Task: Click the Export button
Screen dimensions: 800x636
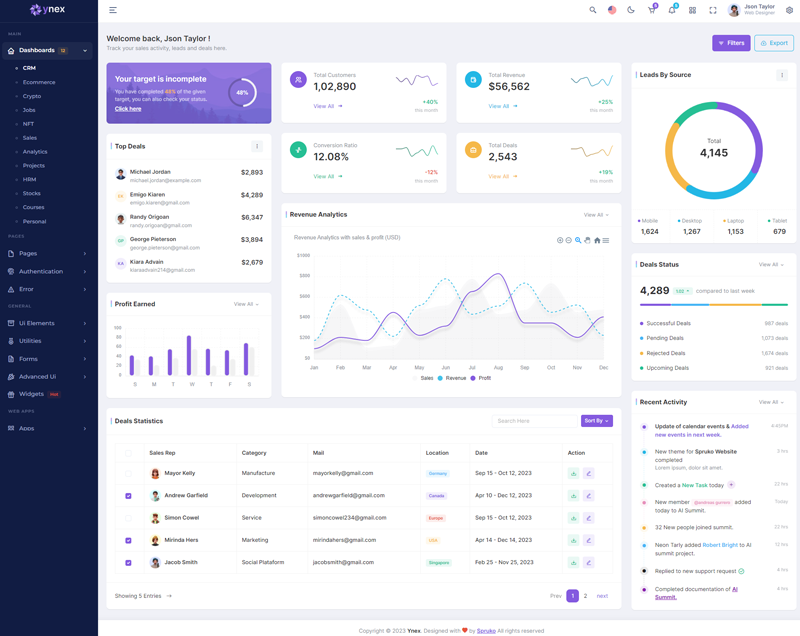Action: click(774, 43)
